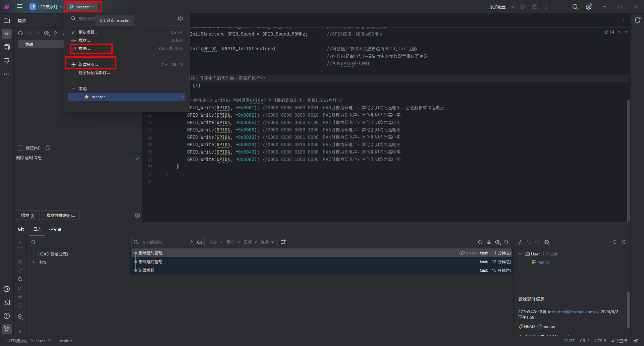Open settings gear in branch popup
Image resolution: width=644 pixels, height=346 pixels.
180,19
